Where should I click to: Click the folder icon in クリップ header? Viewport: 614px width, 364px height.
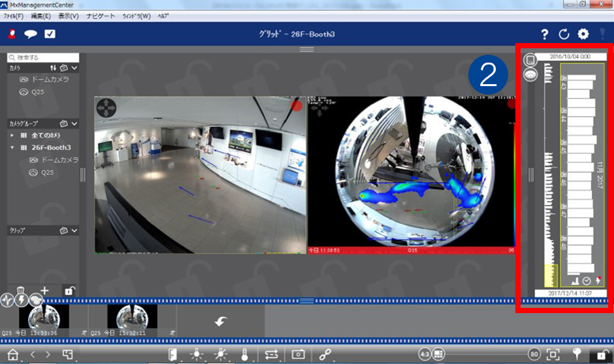[64, 231]
